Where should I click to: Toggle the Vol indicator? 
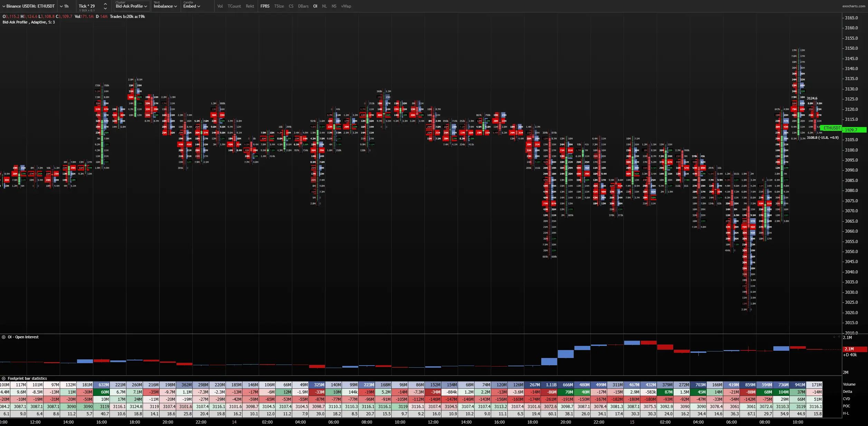[220, 6]
